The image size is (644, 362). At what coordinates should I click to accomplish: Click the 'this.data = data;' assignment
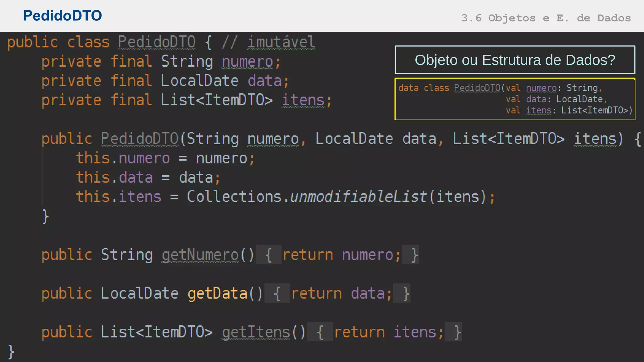click(x=148, y=178)
